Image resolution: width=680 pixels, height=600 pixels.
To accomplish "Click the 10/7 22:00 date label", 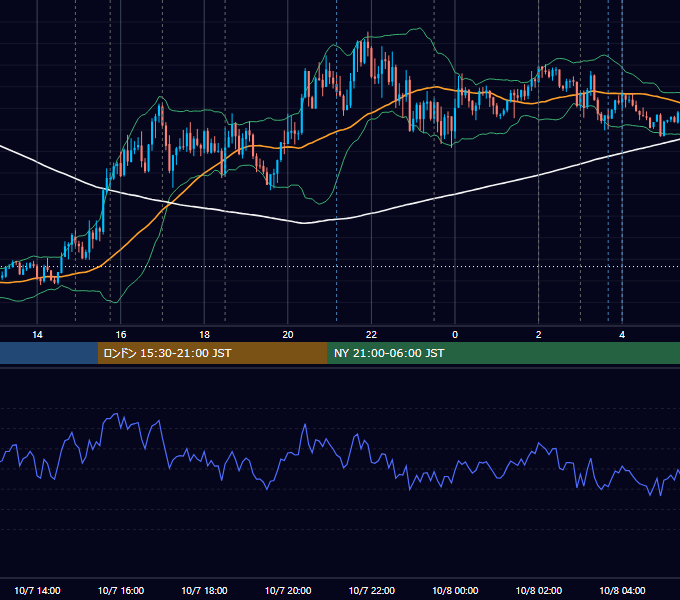I will click(372, 590).
